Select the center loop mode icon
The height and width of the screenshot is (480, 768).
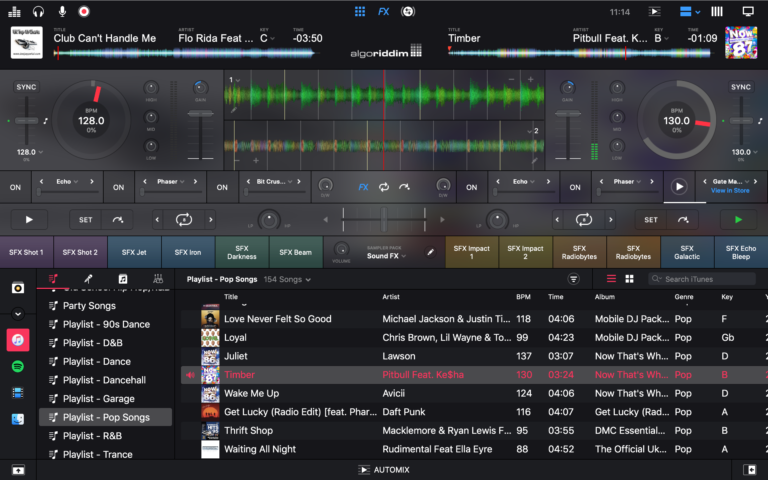[x=384, y=187]
